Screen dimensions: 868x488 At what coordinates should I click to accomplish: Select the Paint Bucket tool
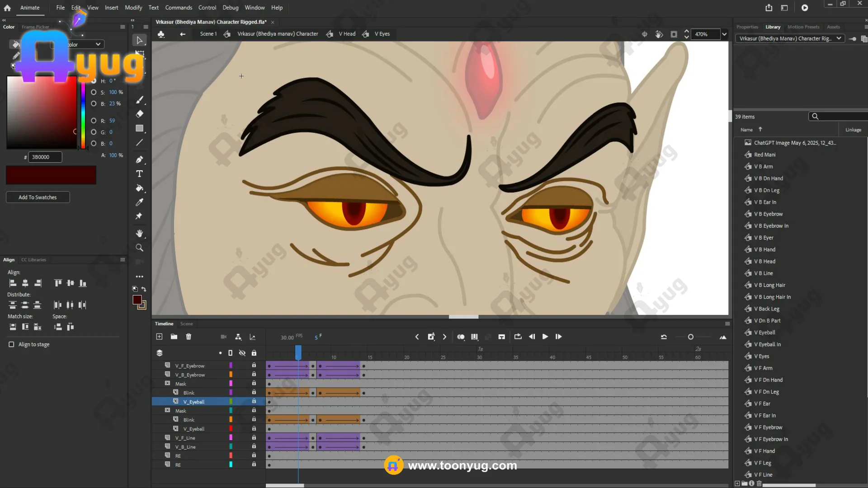pos(139,188)
